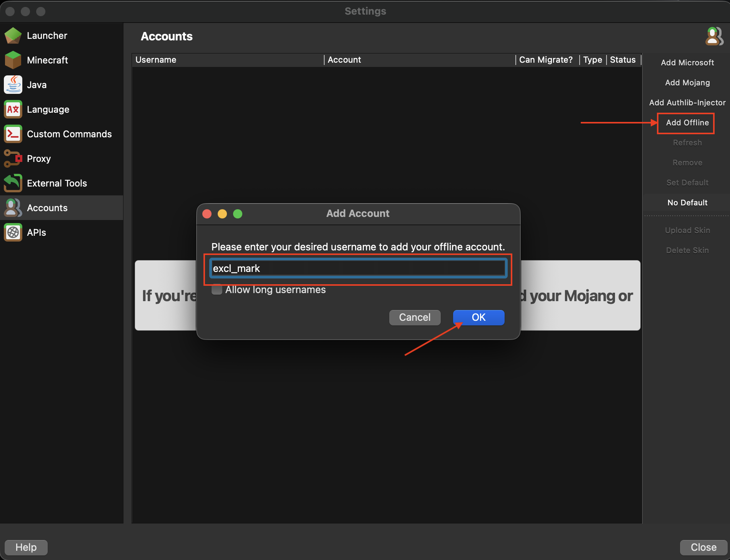Switch to the Accounts settings page

(x=47, y=208)
